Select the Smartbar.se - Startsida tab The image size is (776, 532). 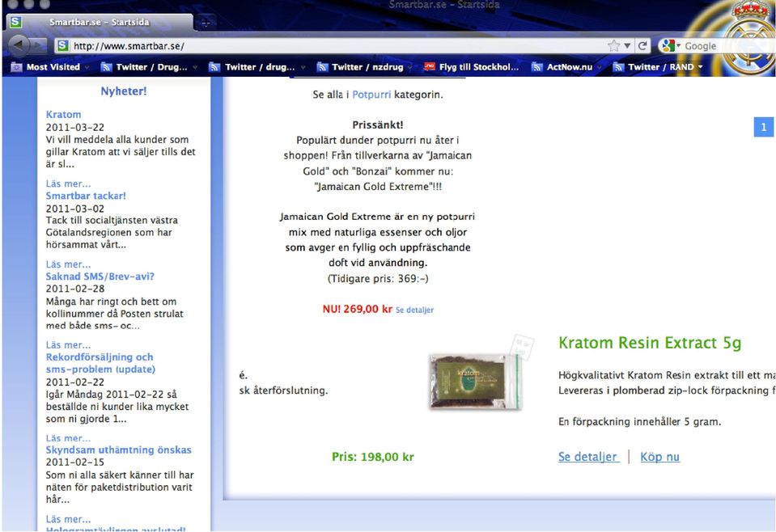pos(100,23)
